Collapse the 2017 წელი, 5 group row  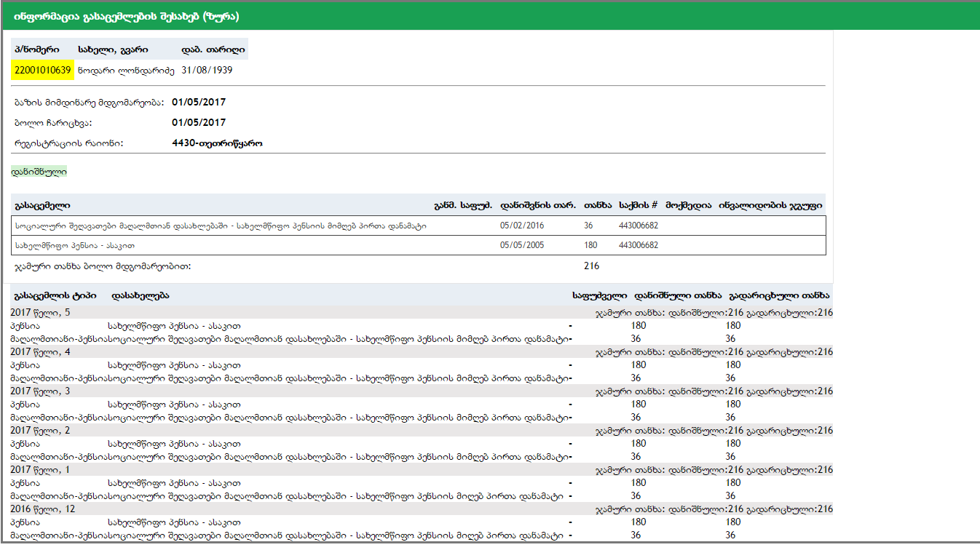tap(41, 313)
